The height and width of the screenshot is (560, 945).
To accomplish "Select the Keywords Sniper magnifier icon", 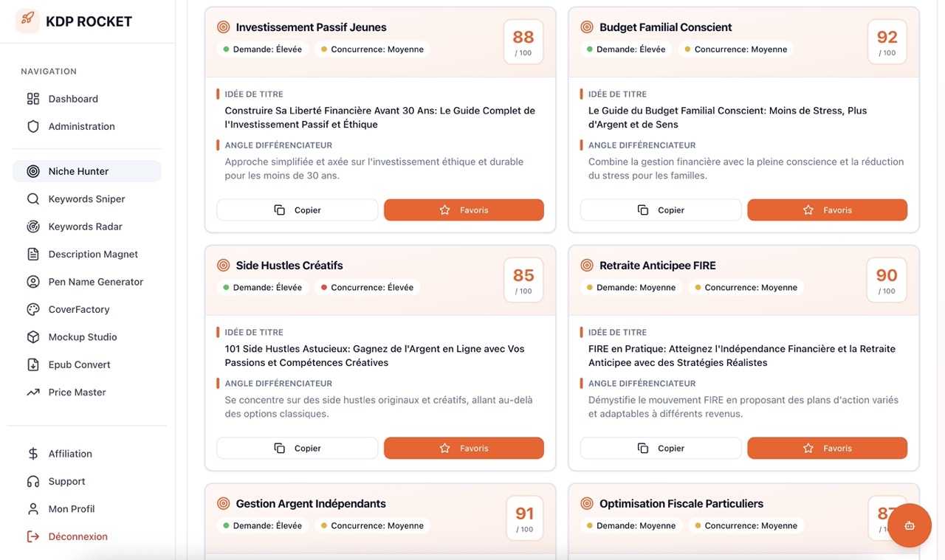I will click(33, 199).
